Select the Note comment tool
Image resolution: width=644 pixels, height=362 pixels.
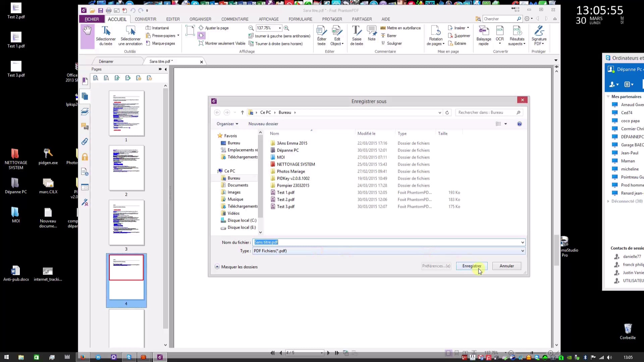[x=371, y=36]
